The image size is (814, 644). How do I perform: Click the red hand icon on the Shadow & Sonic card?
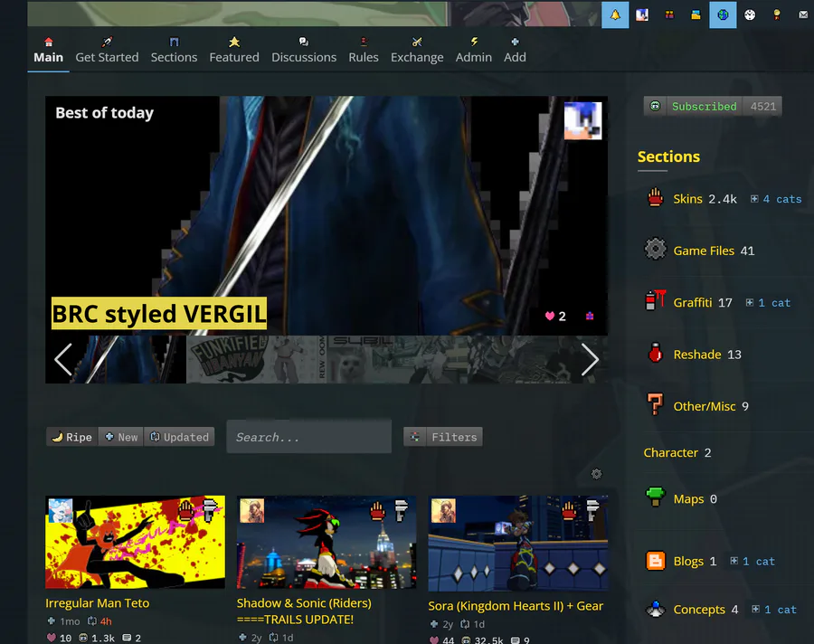[377, 510]
